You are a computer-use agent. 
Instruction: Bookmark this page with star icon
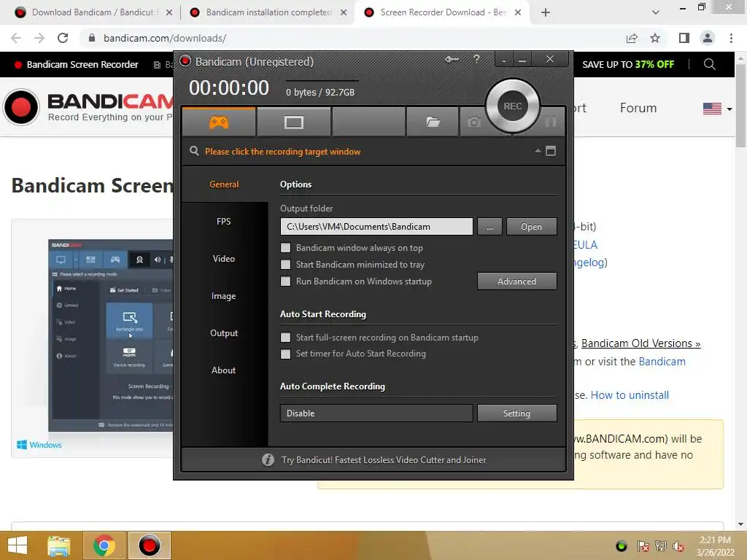click(655, 38)
